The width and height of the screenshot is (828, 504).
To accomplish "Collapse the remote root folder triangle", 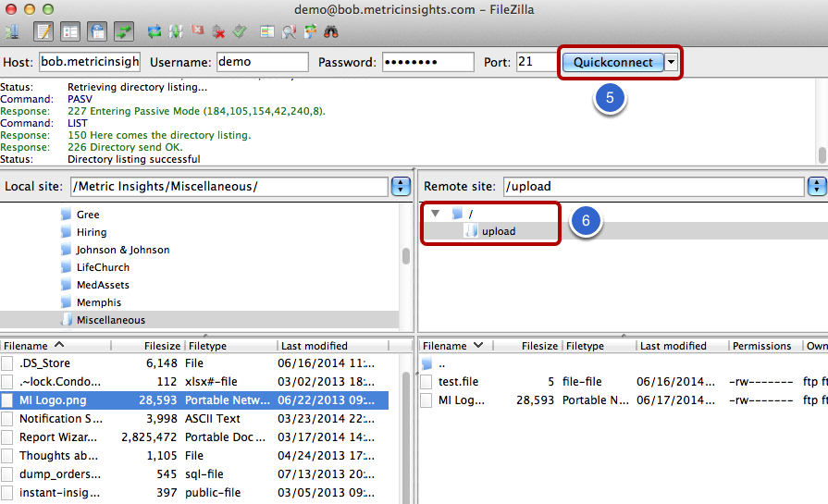I will tap(435, 214).
